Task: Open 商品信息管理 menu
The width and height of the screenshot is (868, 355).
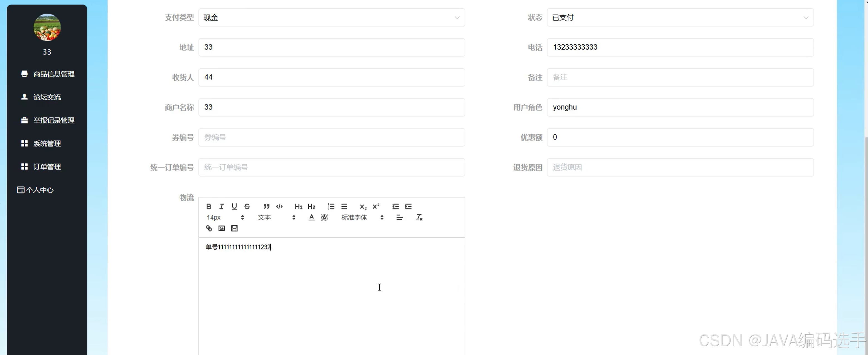Action: tap(47, 74)
